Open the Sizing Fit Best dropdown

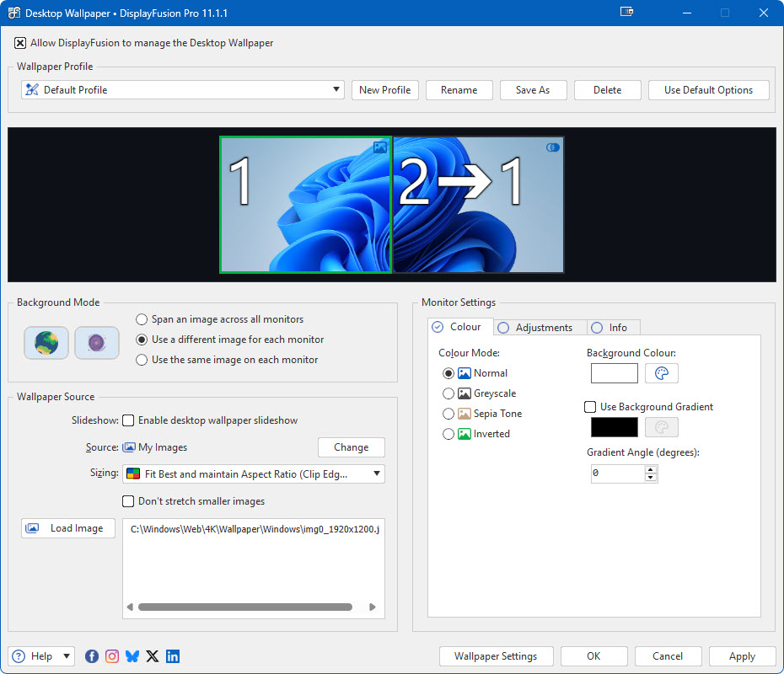[x=253, y=474]
